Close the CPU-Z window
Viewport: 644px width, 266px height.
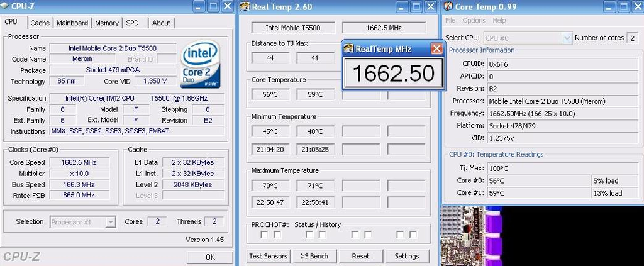228,6
